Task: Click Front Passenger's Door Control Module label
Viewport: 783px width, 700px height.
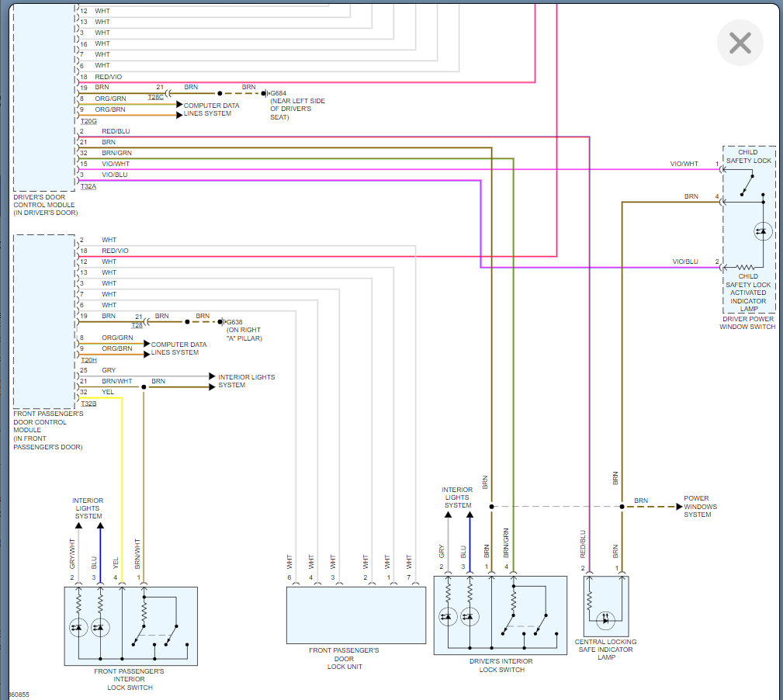Action: click(x=48, y=430)
